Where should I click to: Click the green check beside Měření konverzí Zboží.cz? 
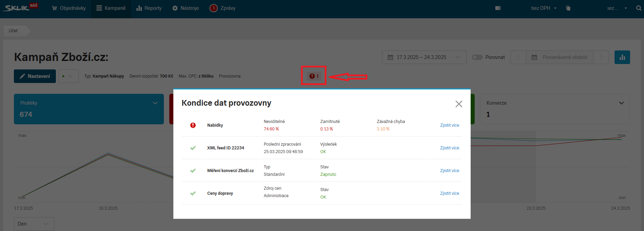tap(193, 171)
